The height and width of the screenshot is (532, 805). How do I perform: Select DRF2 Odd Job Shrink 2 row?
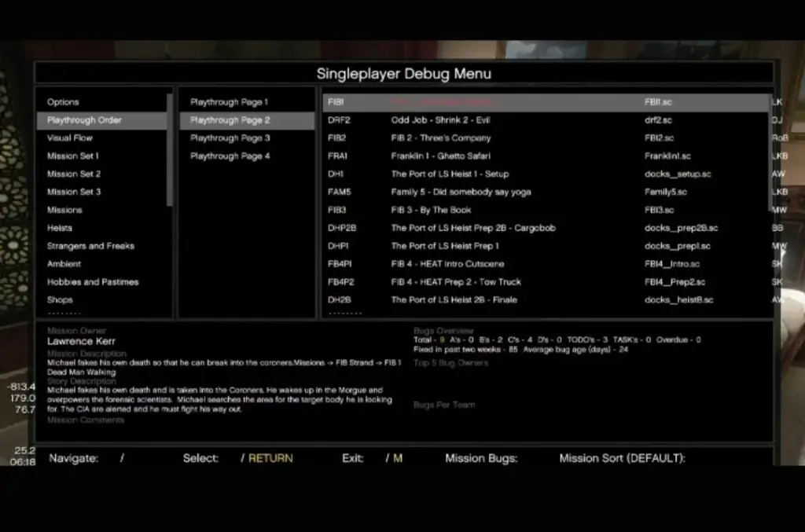click(x=546, y=120)
